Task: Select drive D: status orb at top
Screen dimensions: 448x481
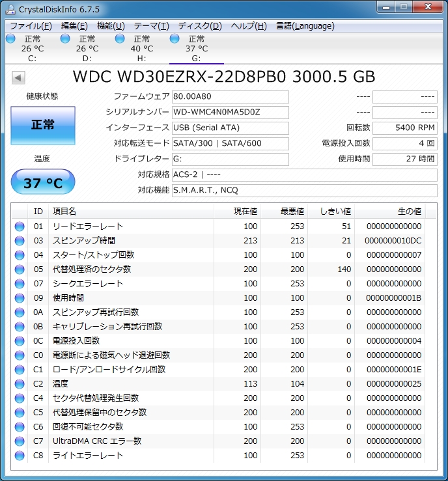Action: coord(65,38)
